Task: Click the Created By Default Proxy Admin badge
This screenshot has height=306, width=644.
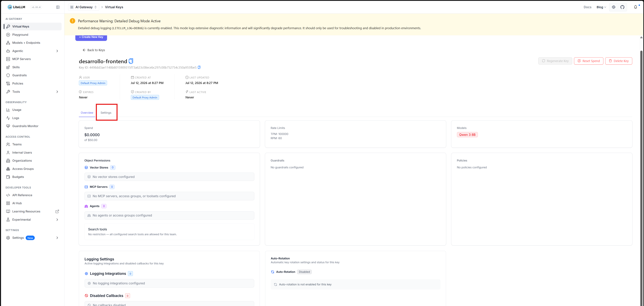Action: pos(145,97)
